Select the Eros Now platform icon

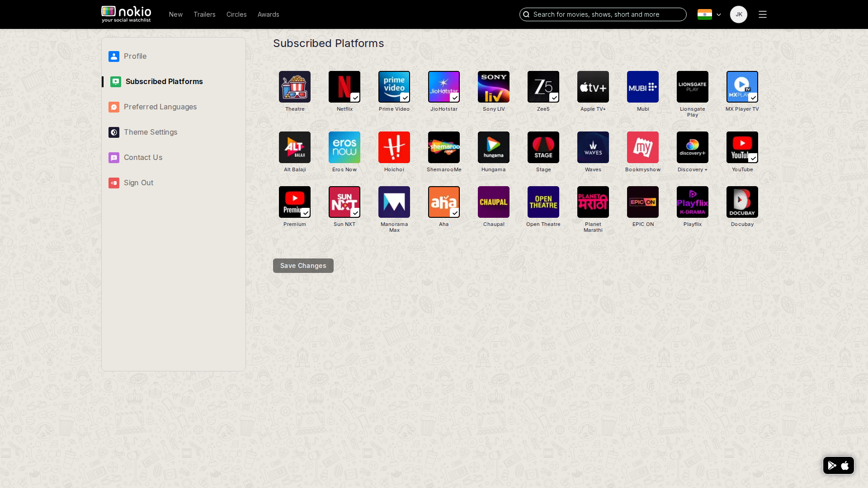coord(344,147)
